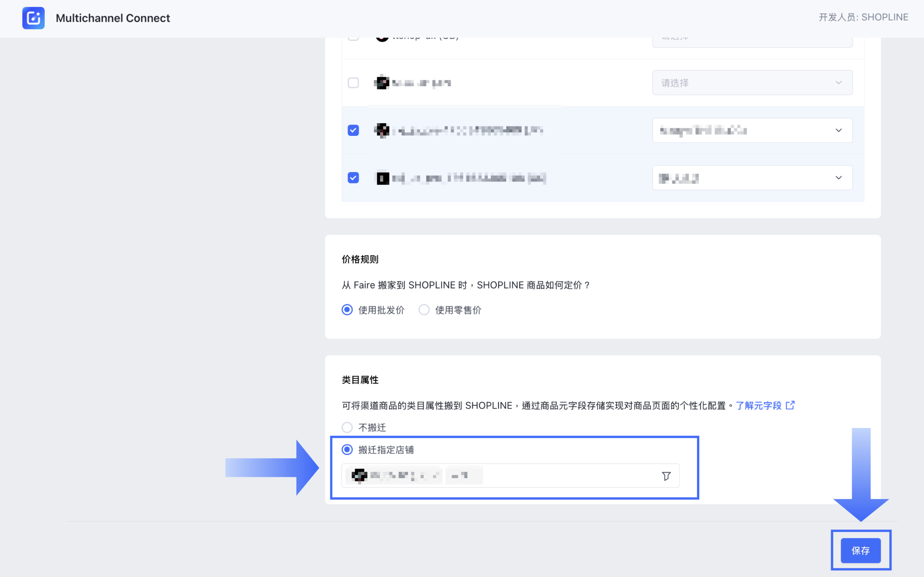924x577 pixels.
Task: Uncheck the first checked store checkbox
Action: [353, 130]
